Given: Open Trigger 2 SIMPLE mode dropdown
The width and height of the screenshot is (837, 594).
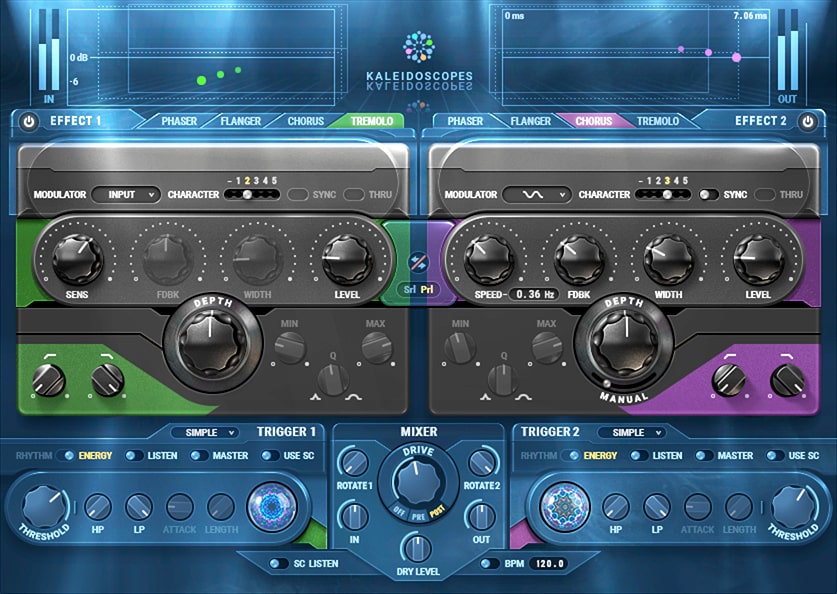Looking at the screenshot, I should point(631,432).
